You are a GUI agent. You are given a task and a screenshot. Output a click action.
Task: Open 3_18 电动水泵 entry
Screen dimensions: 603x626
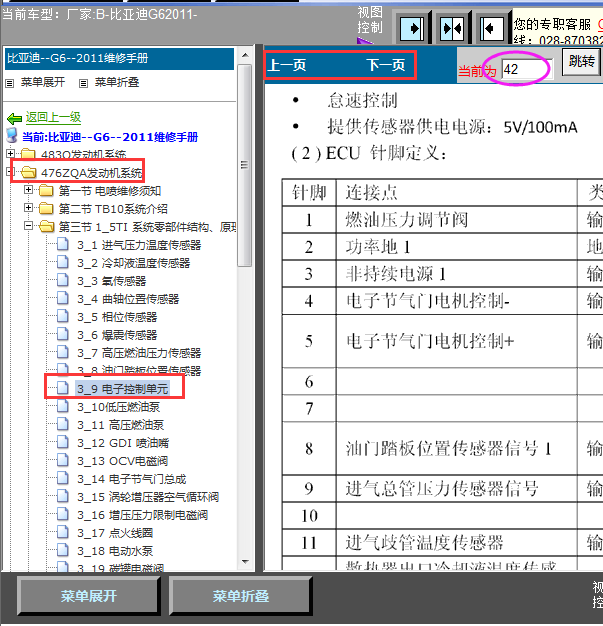pyautogui.click(x=115, y=551)
